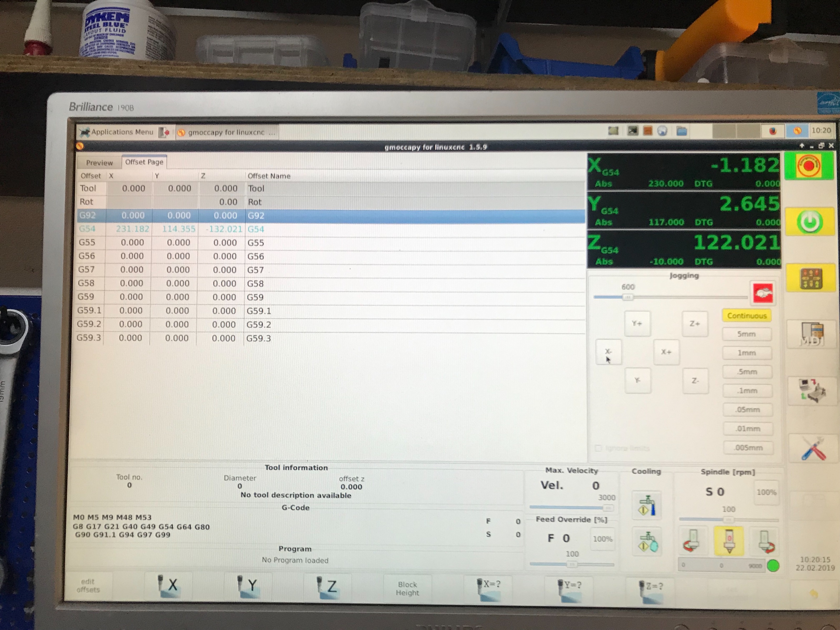Turn on flood coolant icon

pyautogui.click(x=646, y=505)
